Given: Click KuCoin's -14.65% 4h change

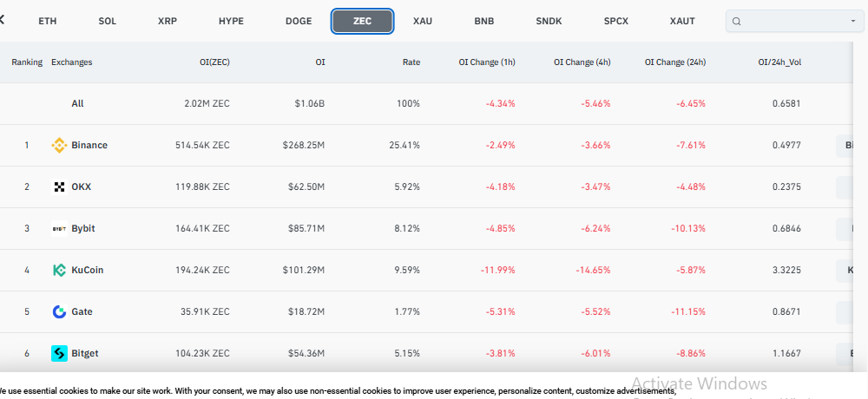Looking at the screenshot, I should [x=593, y=270].
